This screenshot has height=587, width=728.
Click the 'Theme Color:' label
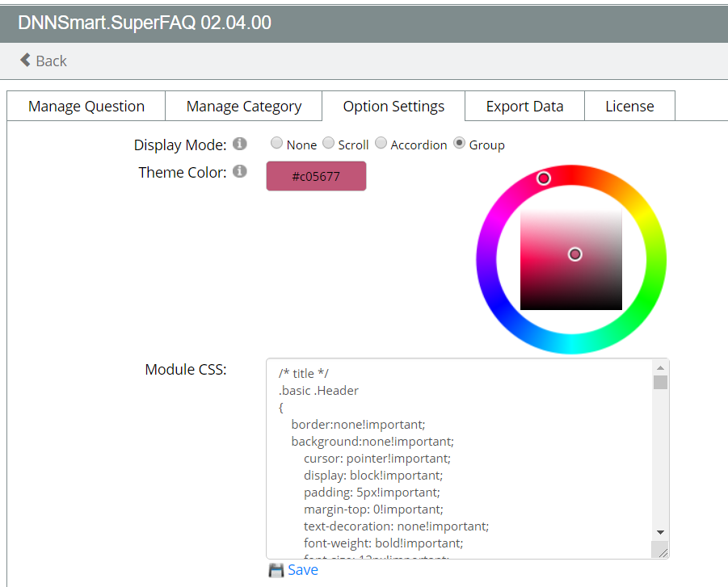183,173
